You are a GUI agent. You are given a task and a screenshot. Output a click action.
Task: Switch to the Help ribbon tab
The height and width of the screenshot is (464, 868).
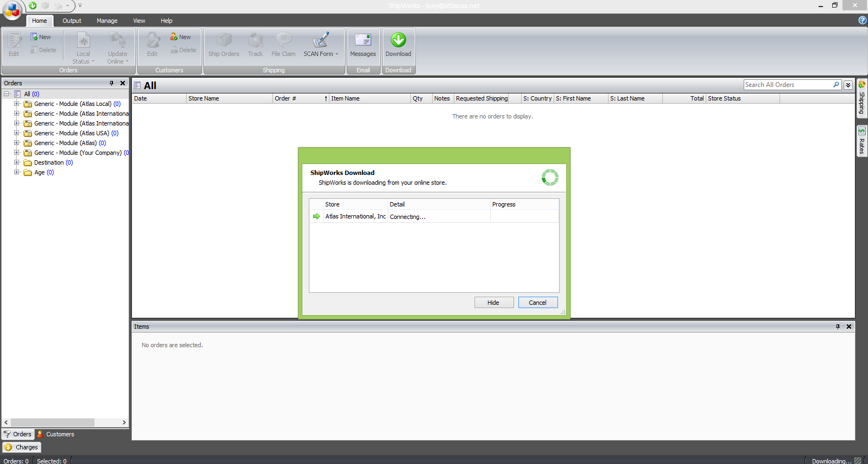click(x=166, y=21)
